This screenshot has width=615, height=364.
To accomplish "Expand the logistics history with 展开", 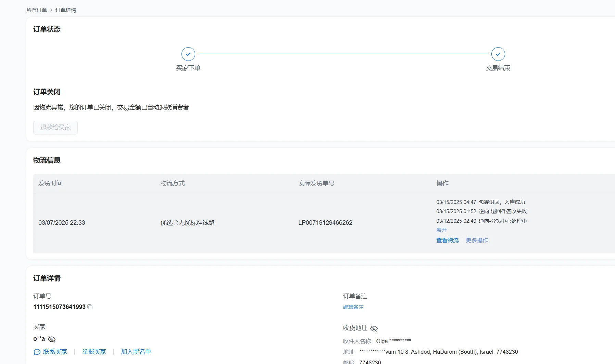I will [x=441, y=230].
